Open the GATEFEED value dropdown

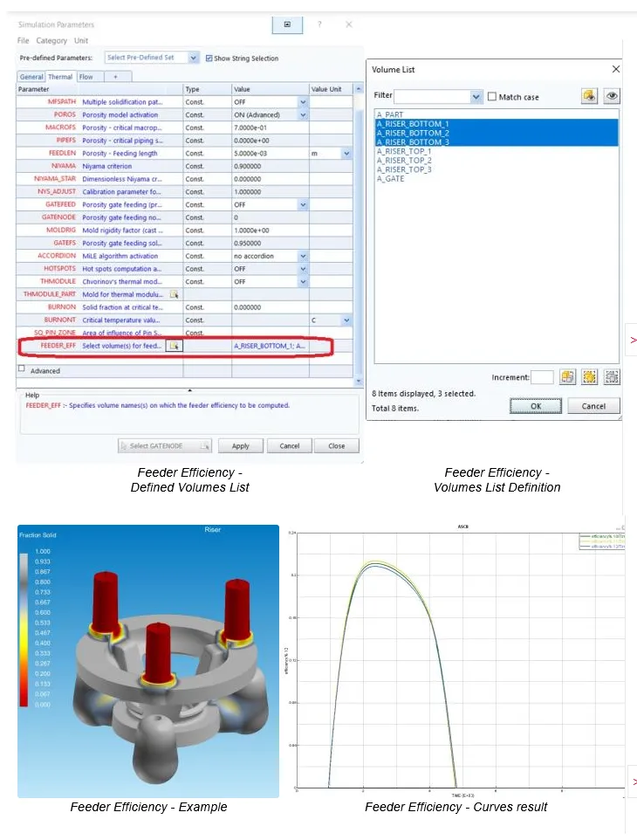tap(303, 204)
